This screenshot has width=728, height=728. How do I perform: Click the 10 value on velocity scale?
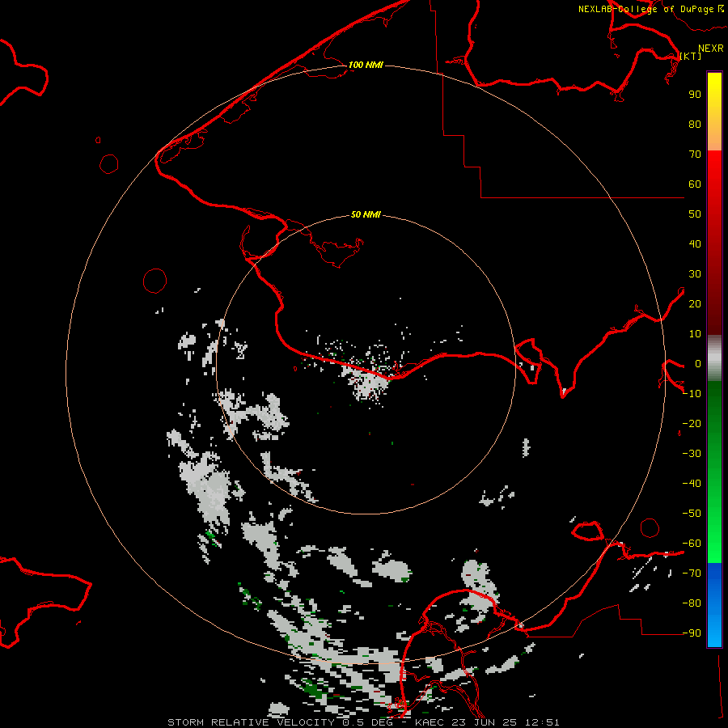coord(695,334)
